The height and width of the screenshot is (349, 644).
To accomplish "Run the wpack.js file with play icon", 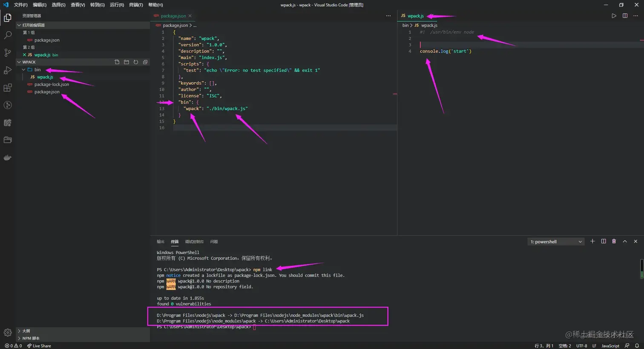I will [x=614, y=16].
